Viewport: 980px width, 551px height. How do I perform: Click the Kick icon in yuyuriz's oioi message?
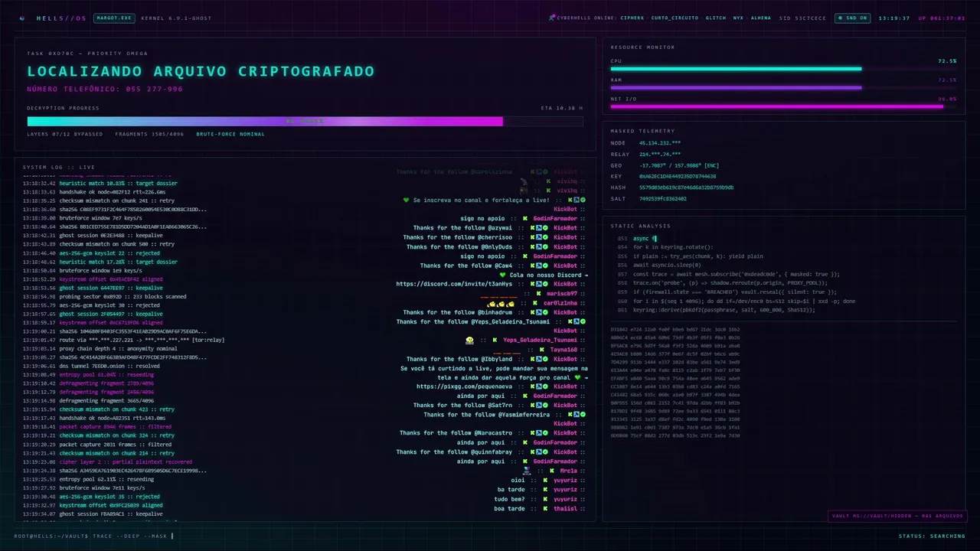(545, 480)
